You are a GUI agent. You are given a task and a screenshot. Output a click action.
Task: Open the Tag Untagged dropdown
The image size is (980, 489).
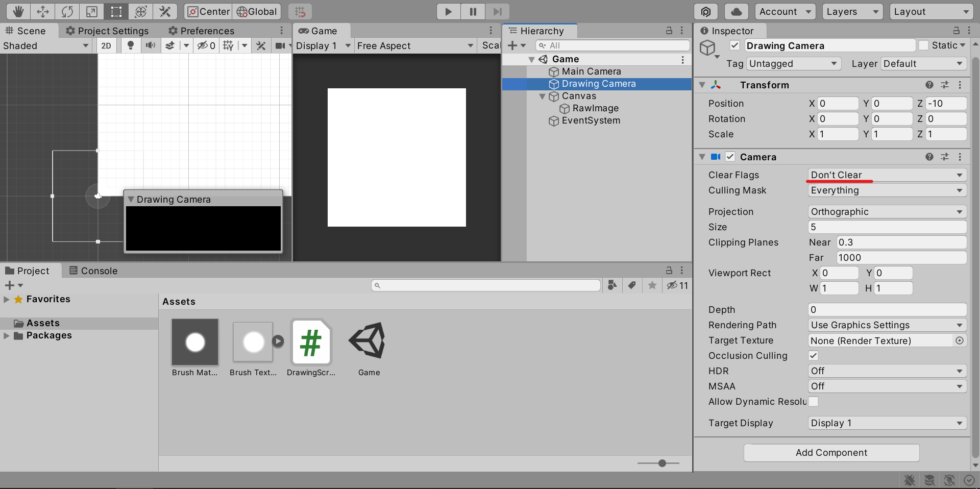pyautogui.click(x=794, y=63)
